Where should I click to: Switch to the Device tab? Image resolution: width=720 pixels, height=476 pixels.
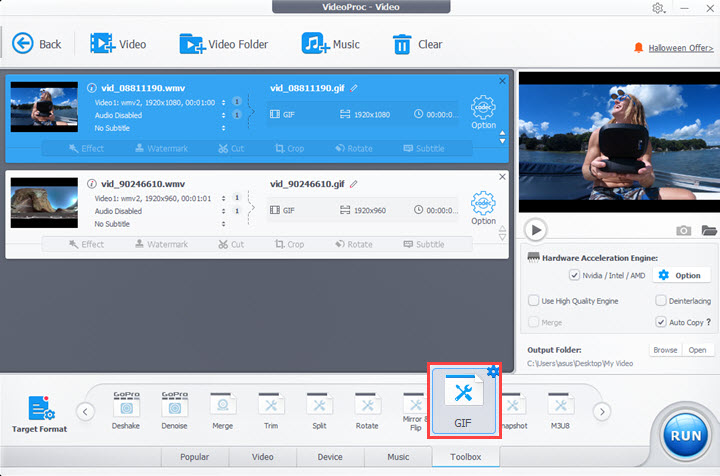330,457
